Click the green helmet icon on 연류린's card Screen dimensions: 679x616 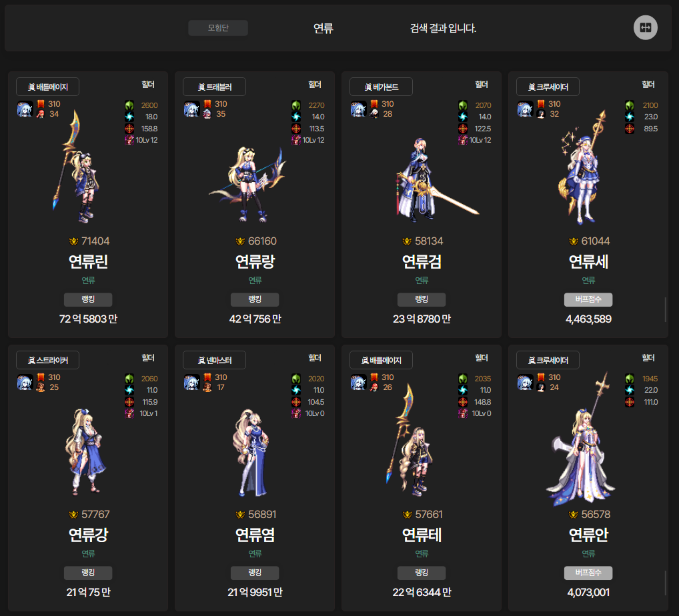[129, 105]
